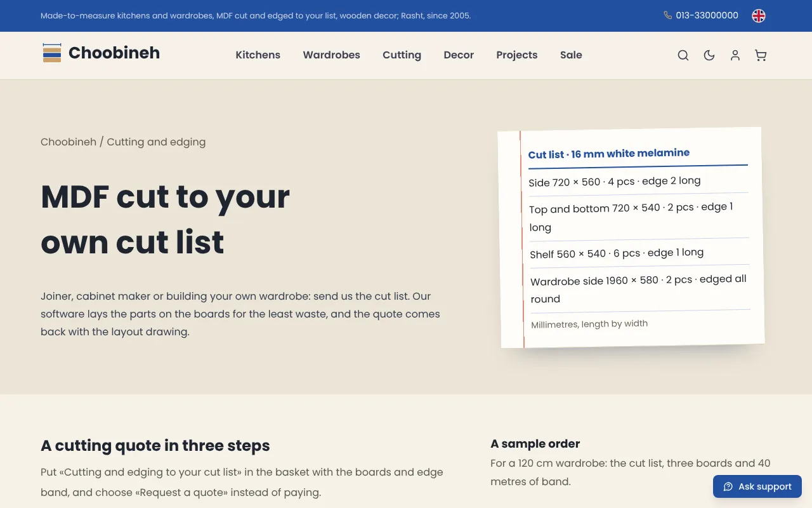This screenshot has width=812, height=508.
Task: Select the 'Side 720 × 560' cut list row
Action: [x=638, y=181]
